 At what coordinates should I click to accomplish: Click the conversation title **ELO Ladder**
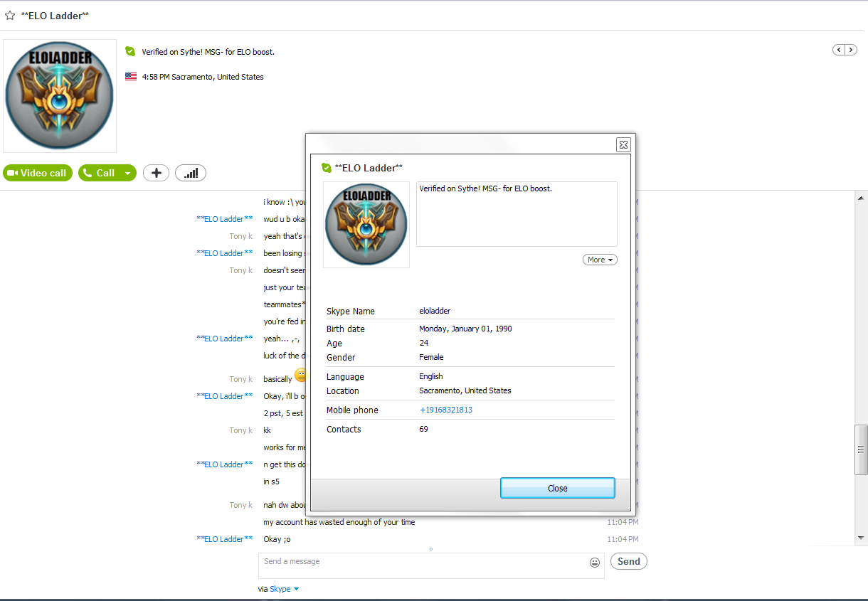55,16
